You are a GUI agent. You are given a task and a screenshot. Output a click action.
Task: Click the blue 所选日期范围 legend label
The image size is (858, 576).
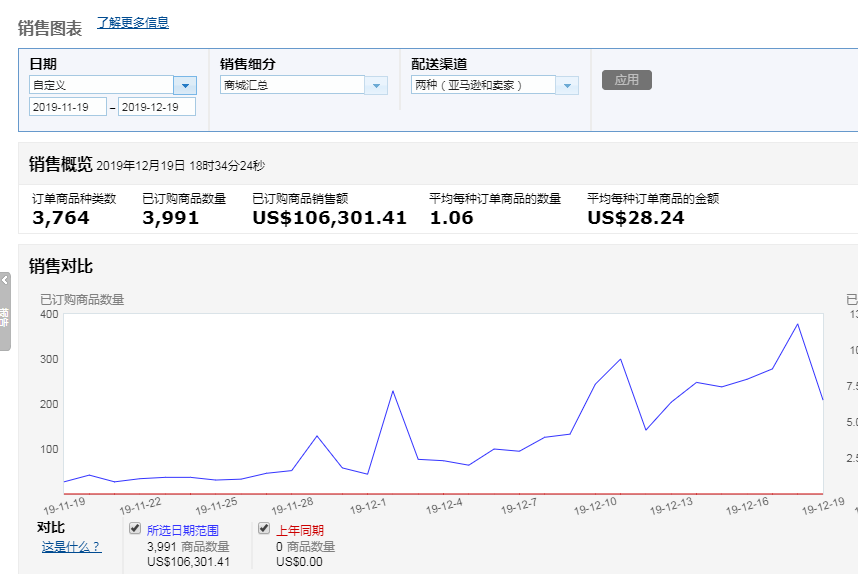(x=182, y=531)
